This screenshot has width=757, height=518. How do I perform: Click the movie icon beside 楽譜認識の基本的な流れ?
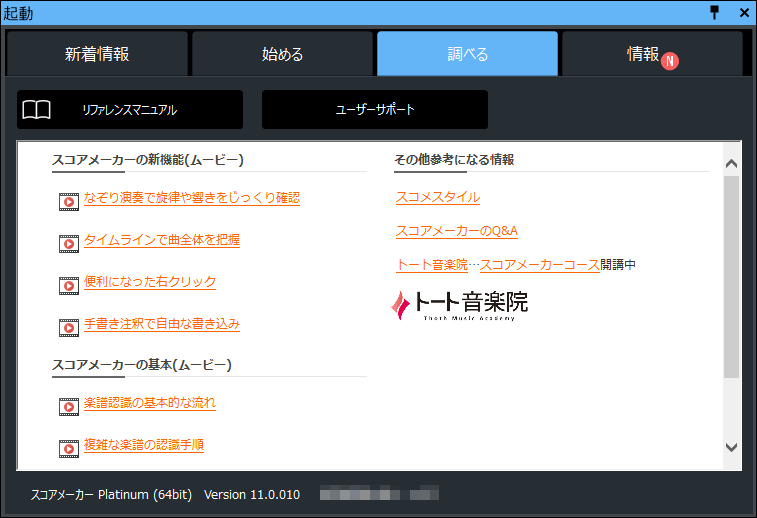pos(68,406)
